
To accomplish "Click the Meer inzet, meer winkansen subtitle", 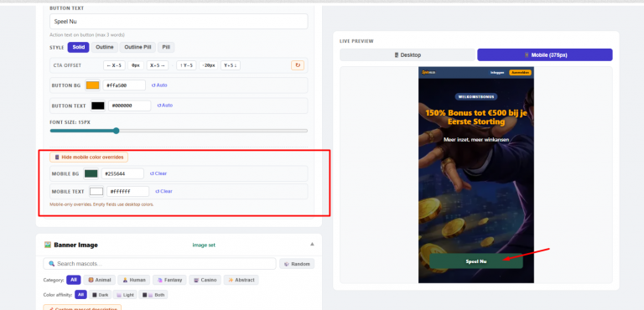I will click(x=476, y=140).
